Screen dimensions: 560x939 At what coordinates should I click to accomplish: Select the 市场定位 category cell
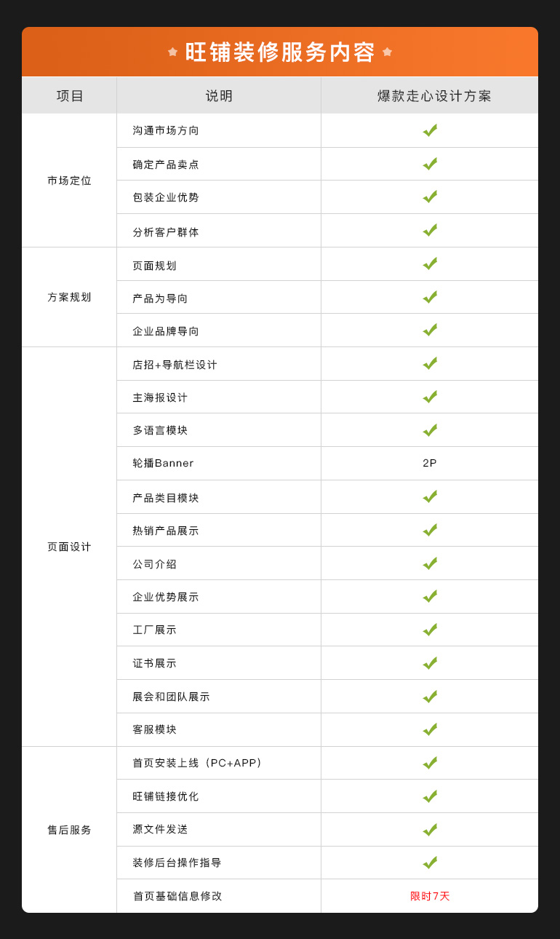click(x=69, y=181)
